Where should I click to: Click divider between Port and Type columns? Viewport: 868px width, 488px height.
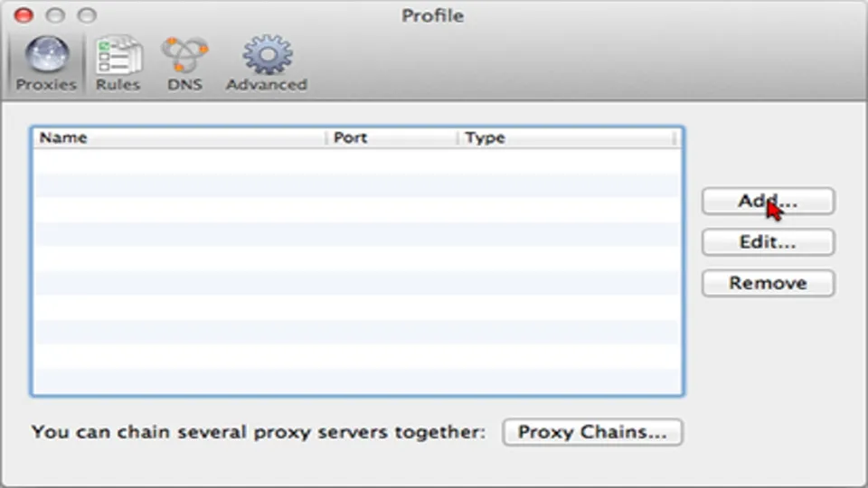pos(458,138)
